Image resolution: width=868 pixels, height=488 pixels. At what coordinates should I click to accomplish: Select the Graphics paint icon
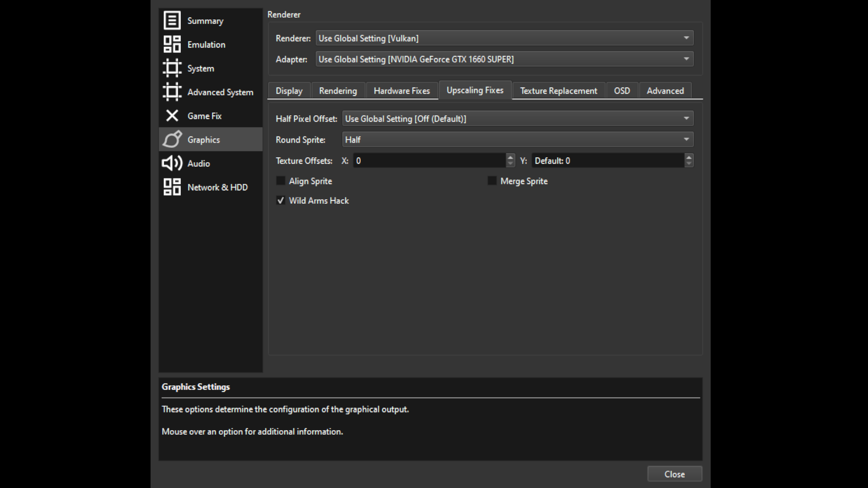pos(172,139)
